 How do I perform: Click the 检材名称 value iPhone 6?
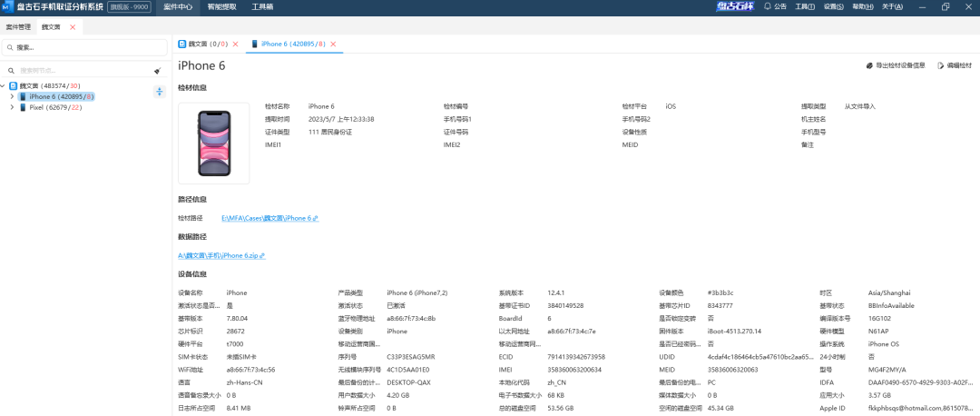click(x=321, y=107)
